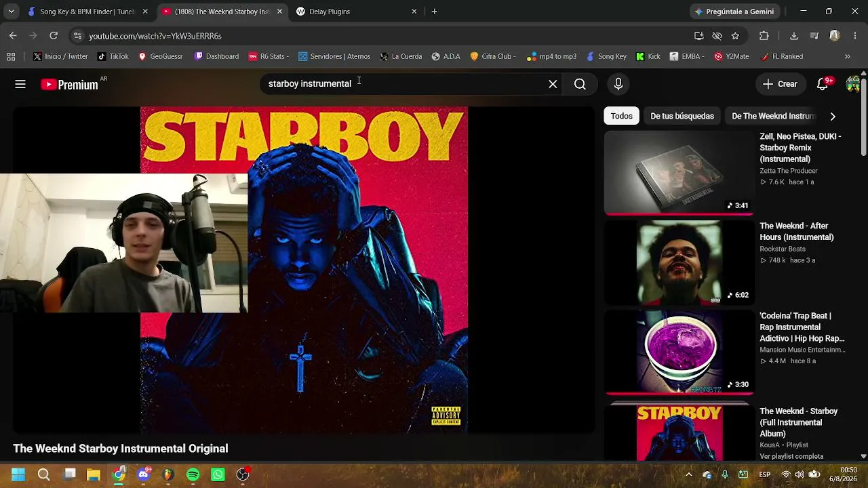Open Zell, Neo Pistea, DUKI Starboy Remix title

point(800,148)
